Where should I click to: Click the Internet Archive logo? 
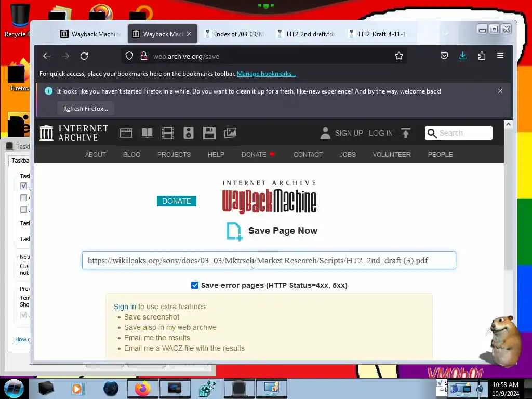(74, 132)
